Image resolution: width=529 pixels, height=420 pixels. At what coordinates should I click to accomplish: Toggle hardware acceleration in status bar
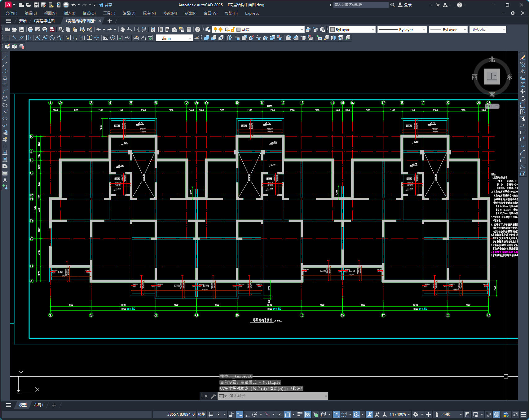pyautogui.click(x=497, y=414)
